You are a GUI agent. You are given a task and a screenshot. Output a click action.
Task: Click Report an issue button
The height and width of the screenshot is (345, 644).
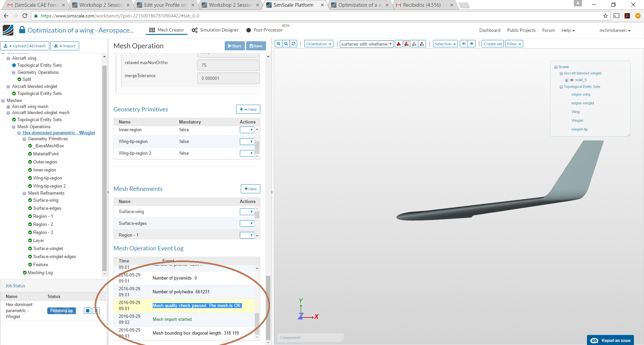[x=610, y=340]
